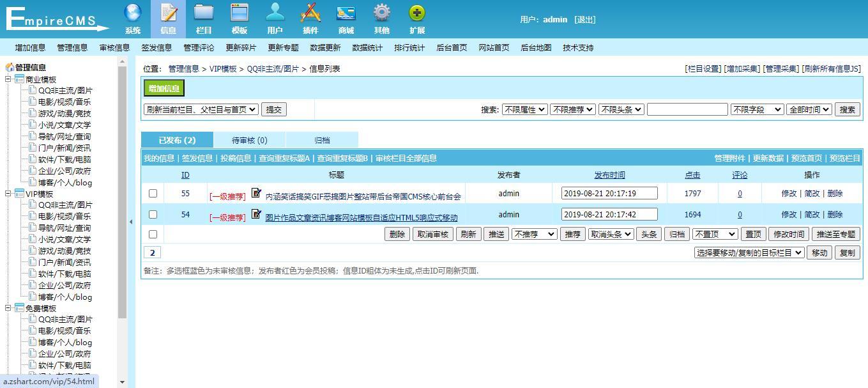Click the publish time field of row 55
The height and width of the screenshot is (388, 868).
pyautogui.click(x=609, y=193)
